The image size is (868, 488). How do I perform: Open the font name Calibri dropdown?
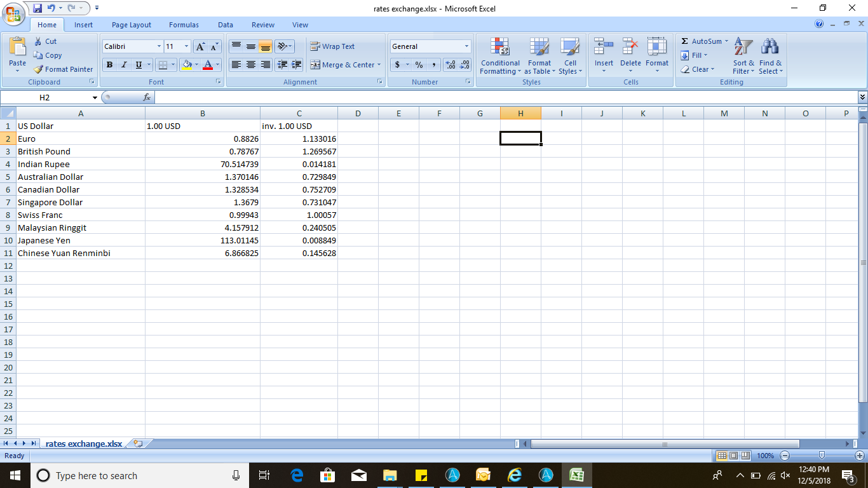(159, 46)
